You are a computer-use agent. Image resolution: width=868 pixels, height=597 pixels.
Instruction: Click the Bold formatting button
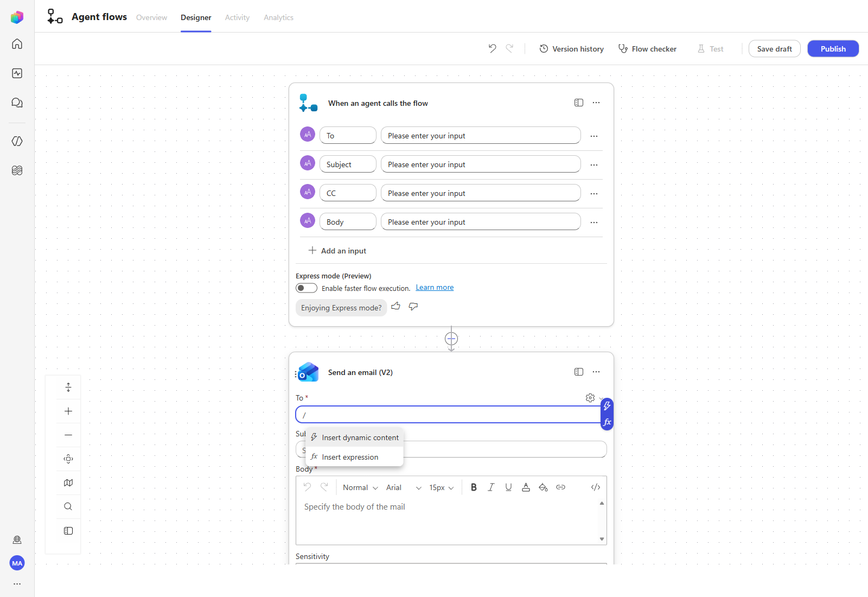(x=474, y=487)
